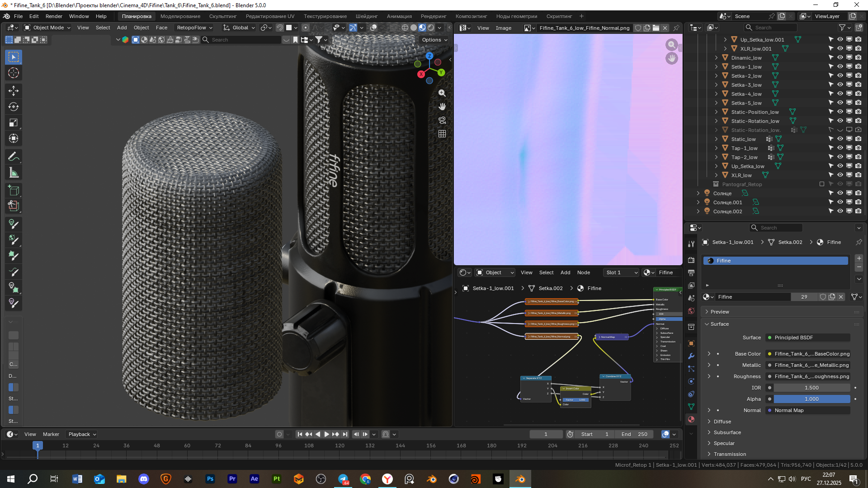Expand the Subsurface panel
Image resolution: width=868 pixels, height=488 pixels.
coord(727,432)
